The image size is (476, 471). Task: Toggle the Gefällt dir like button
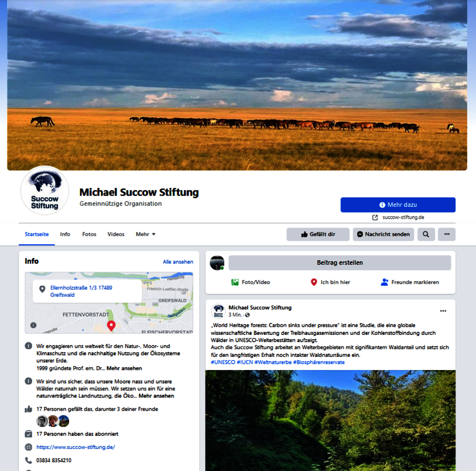point(318,234)
